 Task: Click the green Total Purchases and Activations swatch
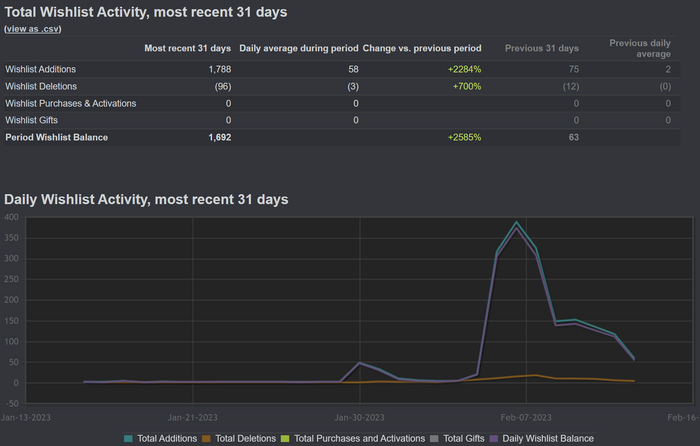point(285,438)
